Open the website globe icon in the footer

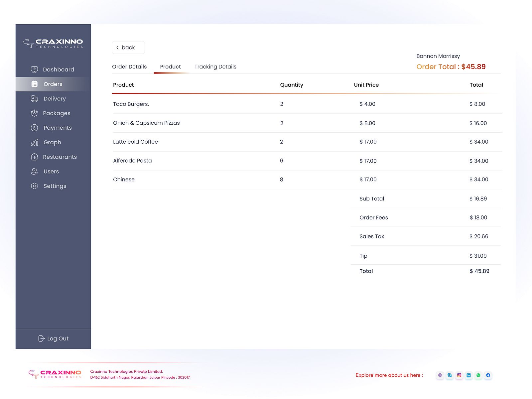click(x=440, y=375)
